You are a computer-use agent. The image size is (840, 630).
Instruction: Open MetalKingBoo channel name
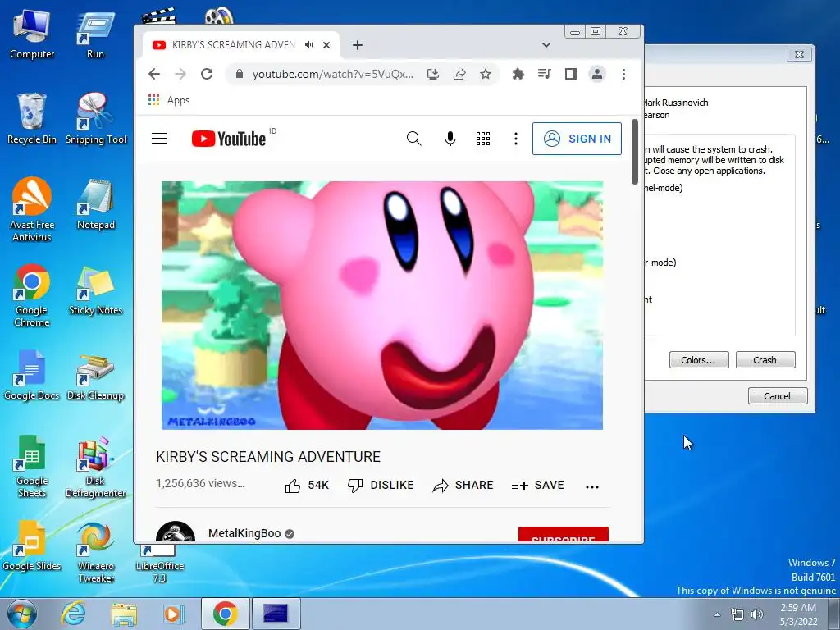pos(244,533)
